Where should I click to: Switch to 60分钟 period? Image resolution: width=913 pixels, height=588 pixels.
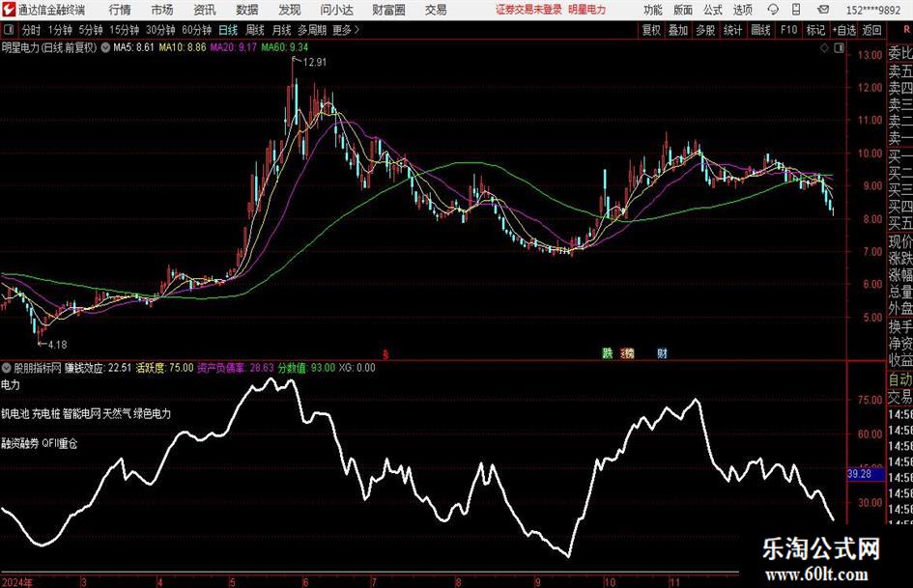(196, 30)
